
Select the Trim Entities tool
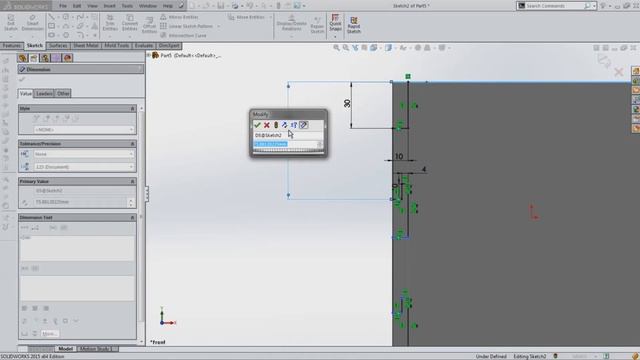[x=110, y=23]
